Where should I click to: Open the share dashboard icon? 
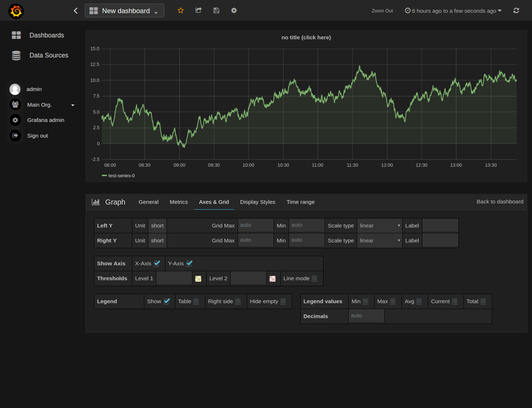tap(198, 11)
